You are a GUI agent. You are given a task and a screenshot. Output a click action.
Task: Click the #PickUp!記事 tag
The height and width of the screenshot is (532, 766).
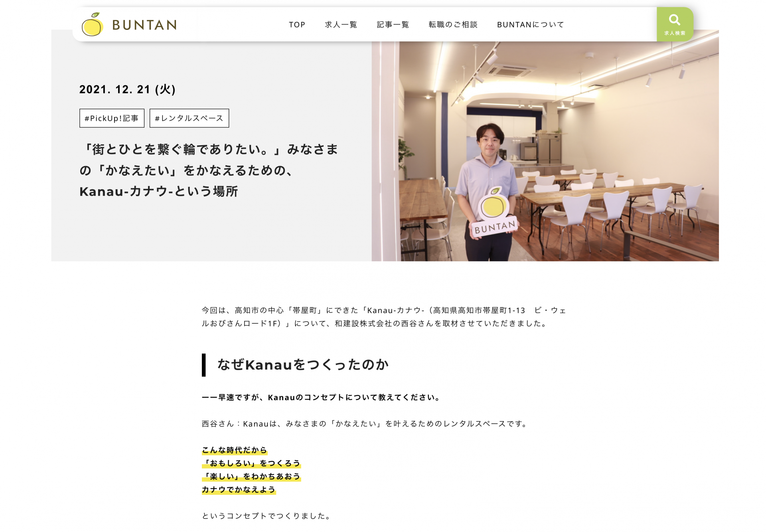[x=112, y=118]
